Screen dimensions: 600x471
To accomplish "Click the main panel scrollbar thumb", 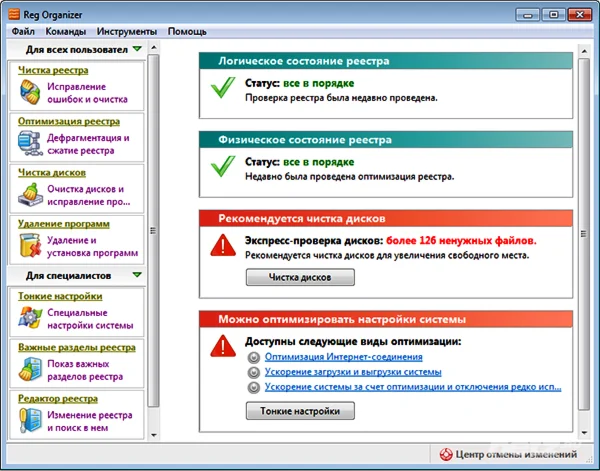I will click(x=584, y=234).
